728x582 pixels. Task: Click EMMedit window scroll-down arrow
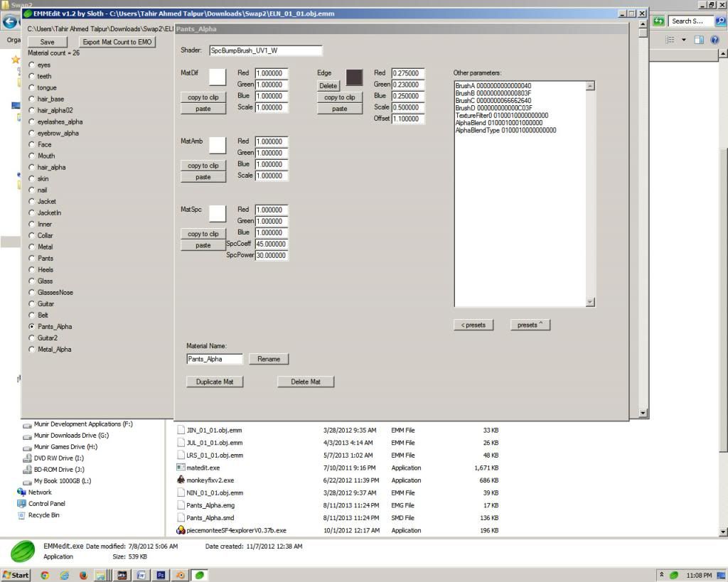tap(643, 413)
